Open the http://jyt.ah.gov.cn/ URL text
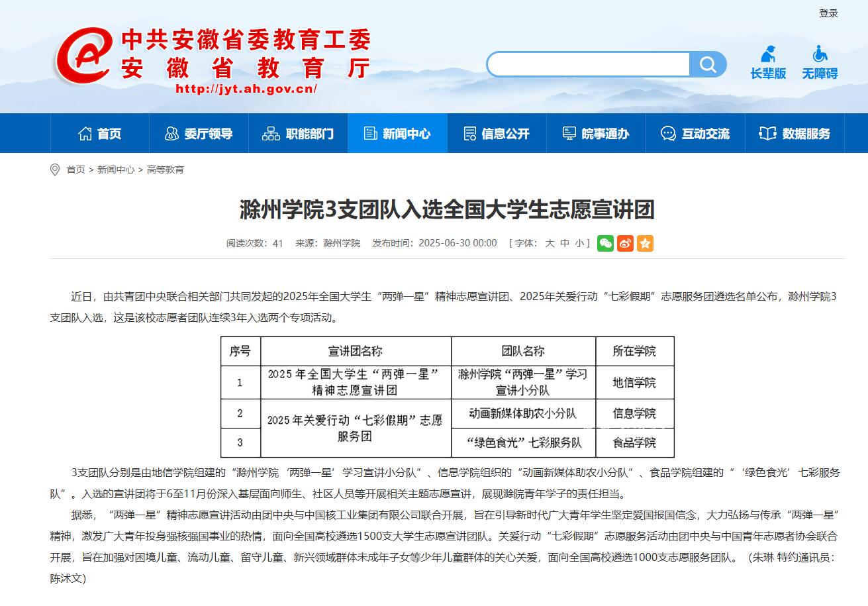The width and height of the screenshot is (868, 606). tap(246, 89)
